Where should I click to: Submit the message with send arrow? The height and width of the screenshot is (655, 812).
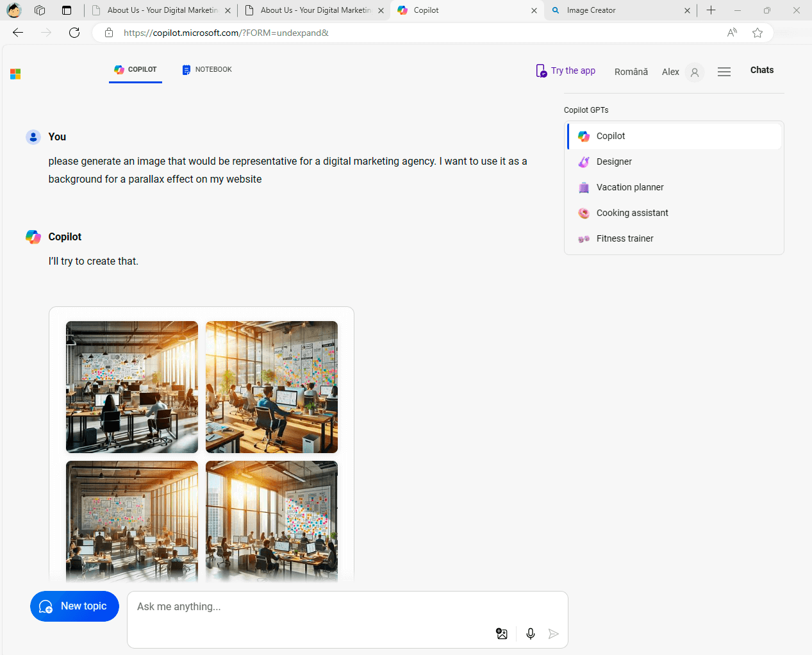(554, 634)
